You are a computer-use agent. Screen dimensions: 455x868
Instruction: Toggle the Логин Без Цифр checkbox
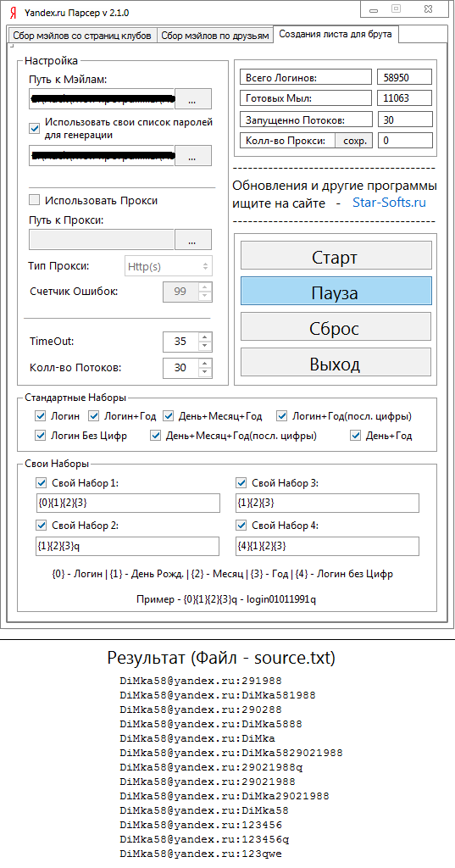[40, 436]
